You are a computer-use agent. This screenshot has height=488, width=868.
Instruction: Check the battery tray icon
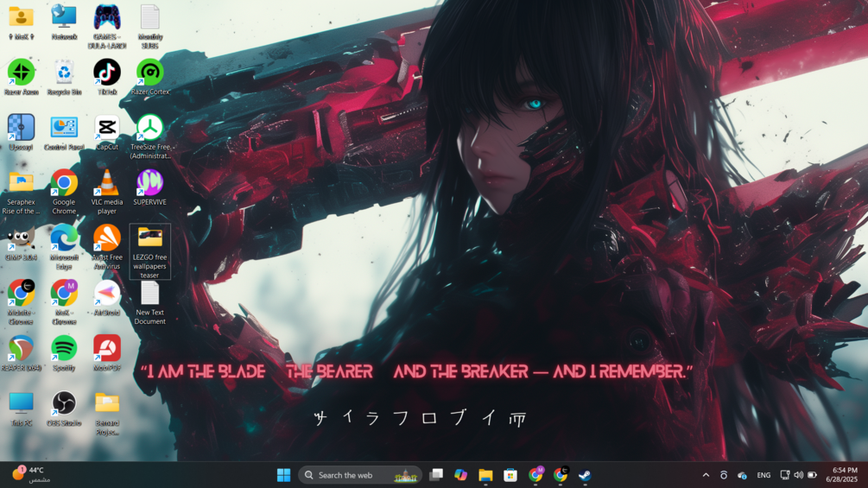pyautogui.click(x=812, y=475)
